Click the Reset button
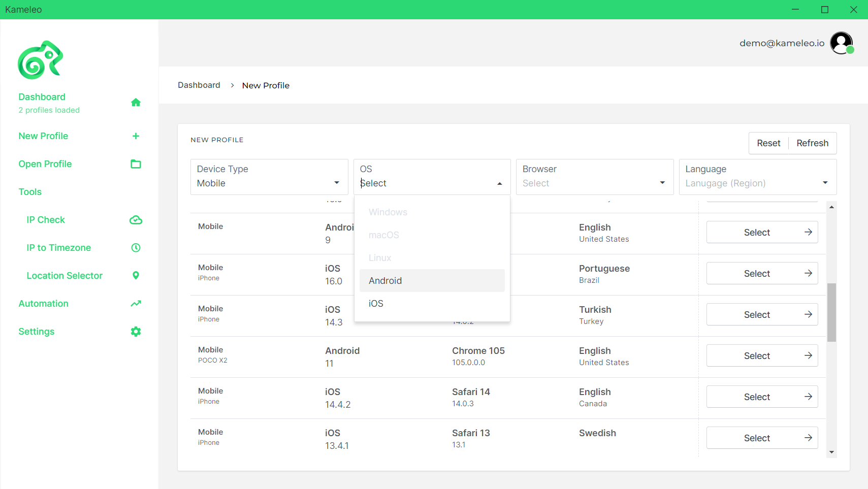Screen dimensions: 868x489 pos(768,143)
